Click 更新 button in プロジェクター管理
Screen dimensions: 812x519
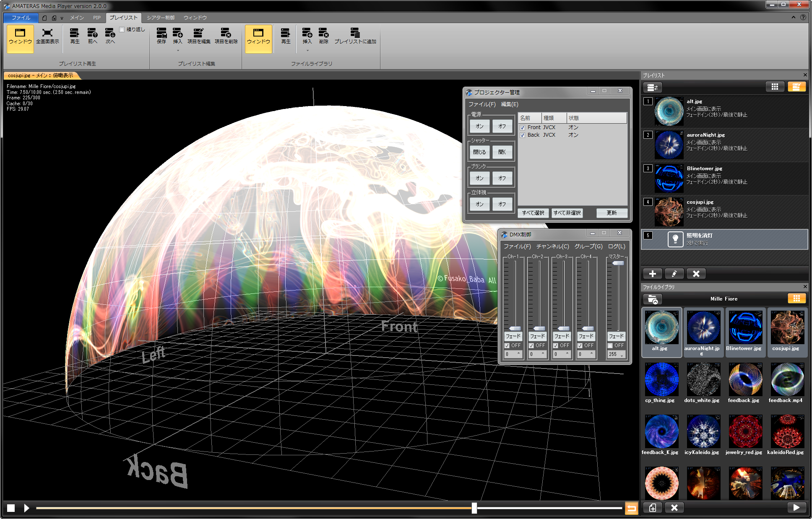pyautogui.click(x=612, y=213)
